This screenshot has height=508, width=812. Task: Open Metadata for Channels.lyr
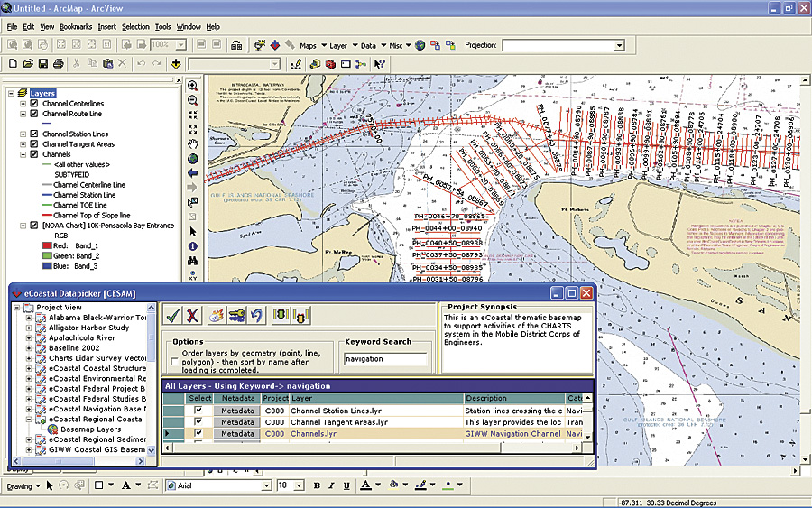[237, 433]
